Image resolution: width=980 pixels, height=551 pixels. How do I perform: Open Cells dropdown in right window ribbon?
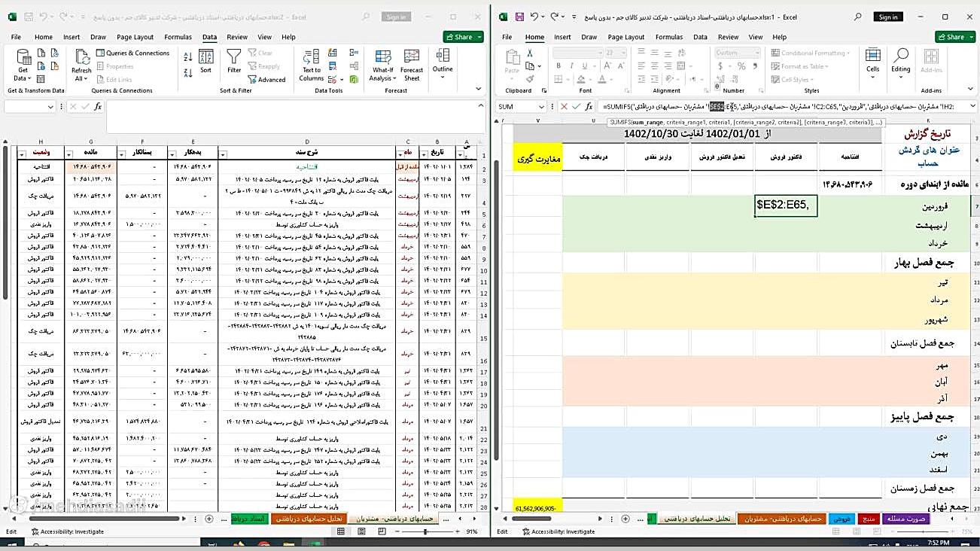(x=872, y=62)
